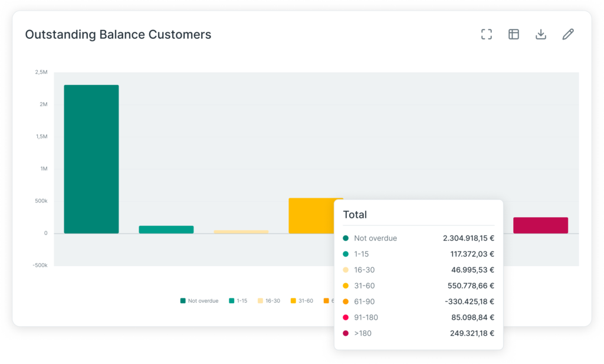Click the 16-30 tooltip label
The image size is (604, 364).
364,270
